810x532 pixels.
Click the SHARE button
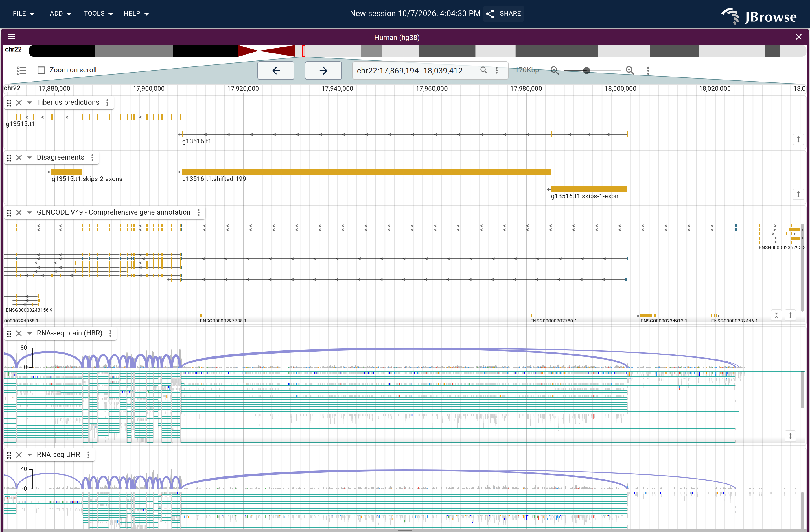click(x=504, y=14)
